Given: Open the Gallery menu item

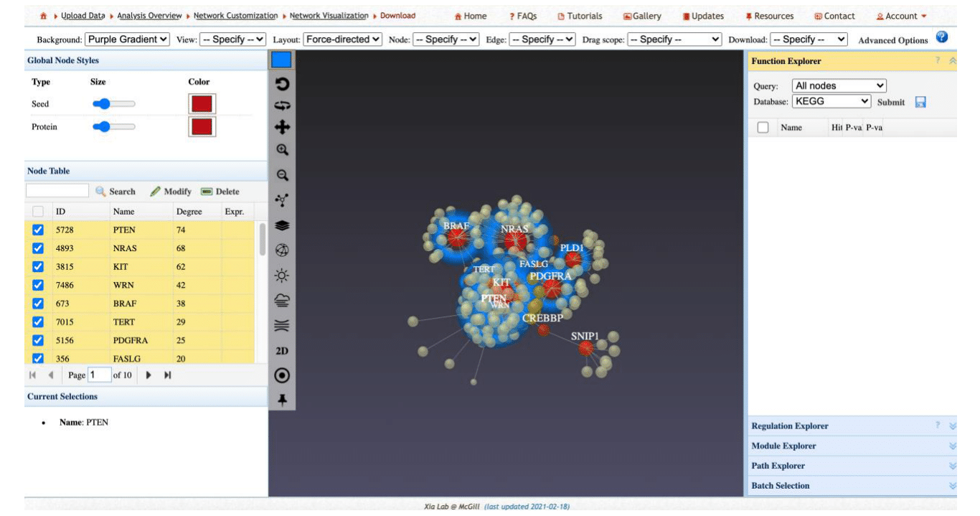Looking at the screenshot, I should pyautogui.click(x=642, y=16).
